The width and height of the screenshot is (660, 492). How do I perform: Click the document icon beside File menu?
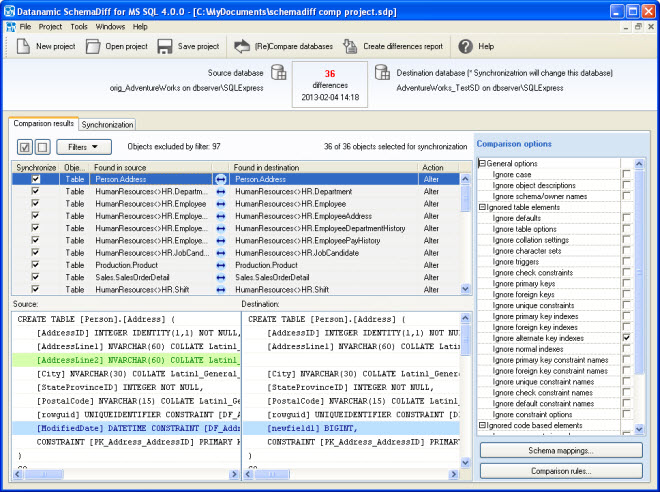click(11, 27)
